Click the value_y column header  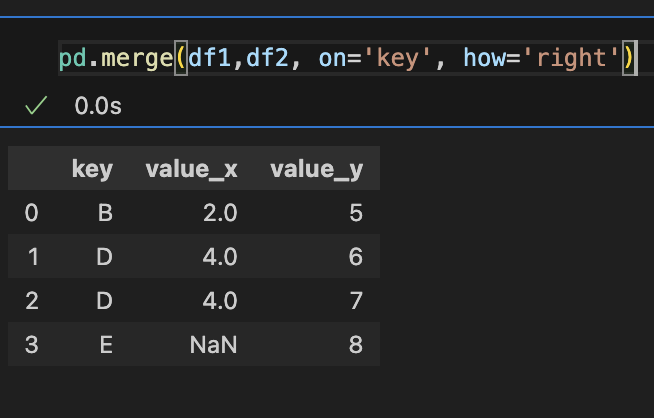[x=317, y=169]
